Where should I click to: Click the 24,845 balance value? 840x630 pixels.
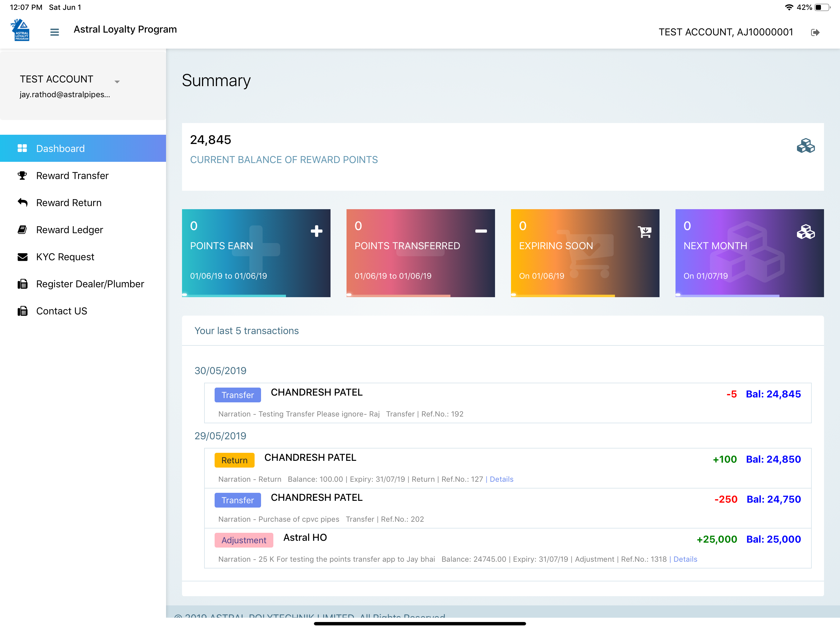point(210,140)
